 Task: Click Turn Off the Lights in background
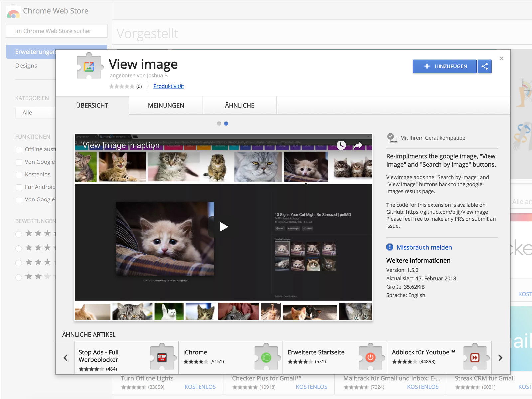[147, 378]
